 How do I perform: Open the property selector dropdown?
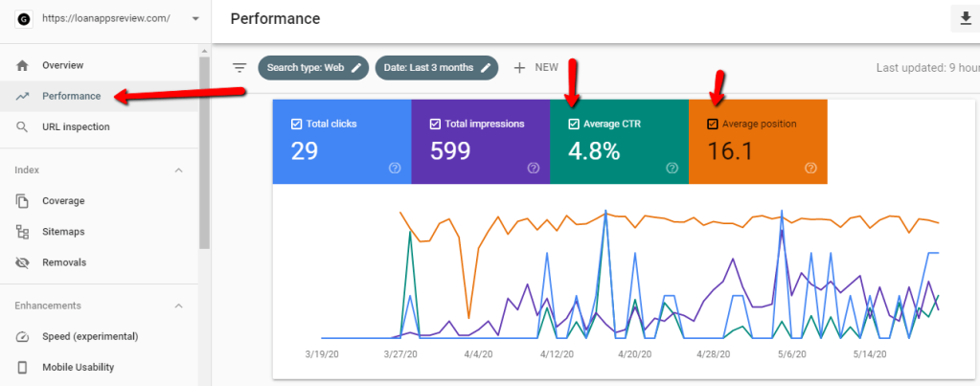coord(195,19)
